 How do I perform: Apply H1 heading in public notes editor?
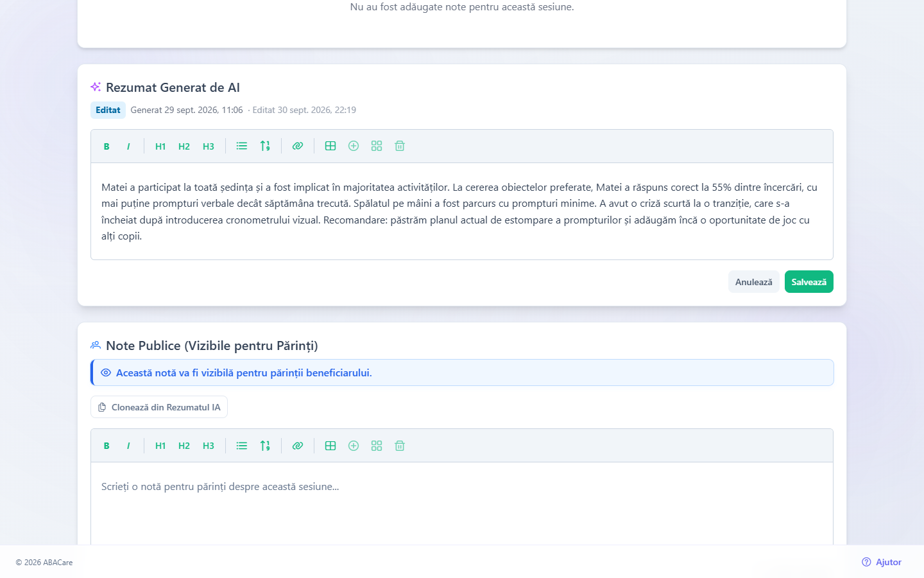pyautogui.click(x=160, y=446)
